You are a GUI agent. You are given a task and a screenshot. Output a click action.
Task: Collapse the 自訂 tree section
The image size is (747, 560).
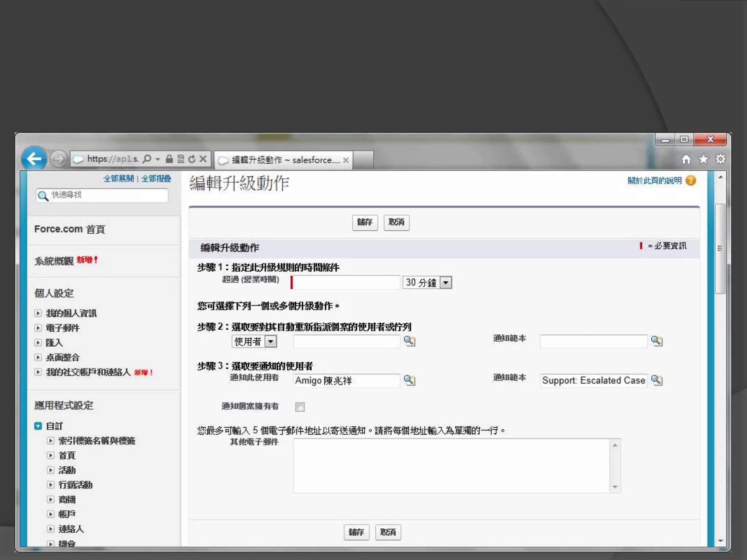pyautogui.click(x=38, y=426)
